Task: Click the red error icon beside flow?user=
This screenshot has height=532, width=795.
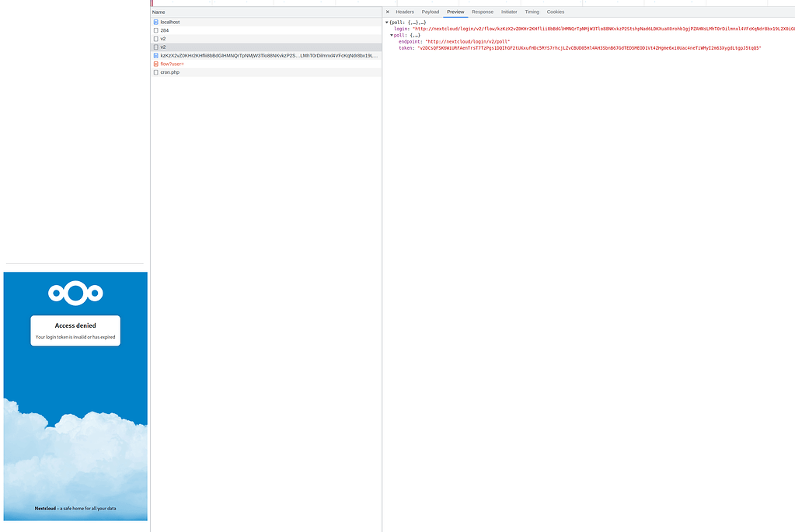Action: [156, 64]
